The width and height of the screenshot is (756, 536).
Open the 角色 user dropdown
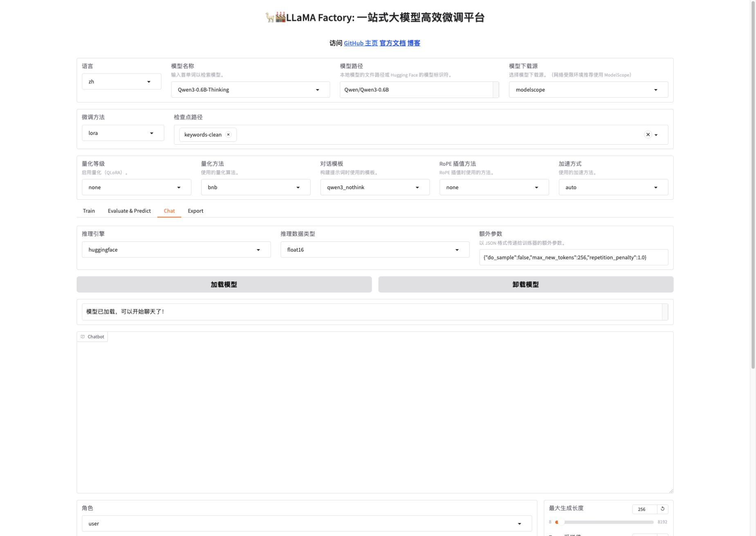307,523
